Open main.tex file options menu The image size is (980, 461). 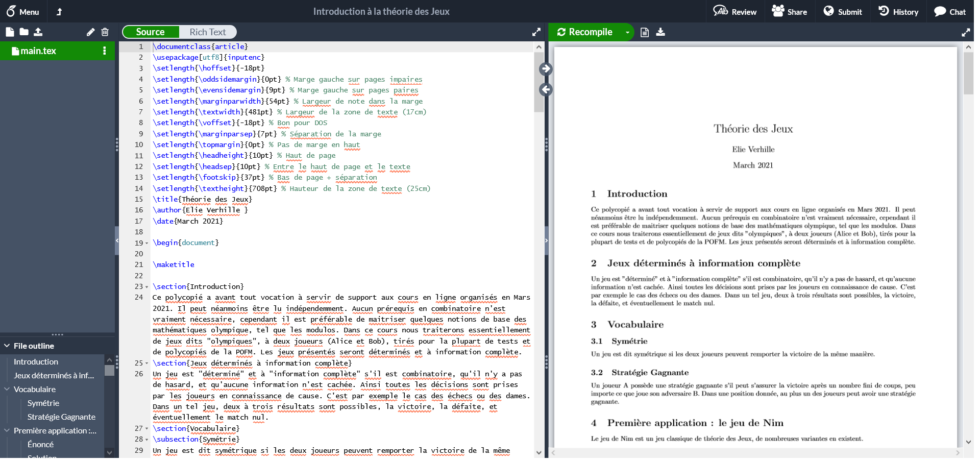105,51
